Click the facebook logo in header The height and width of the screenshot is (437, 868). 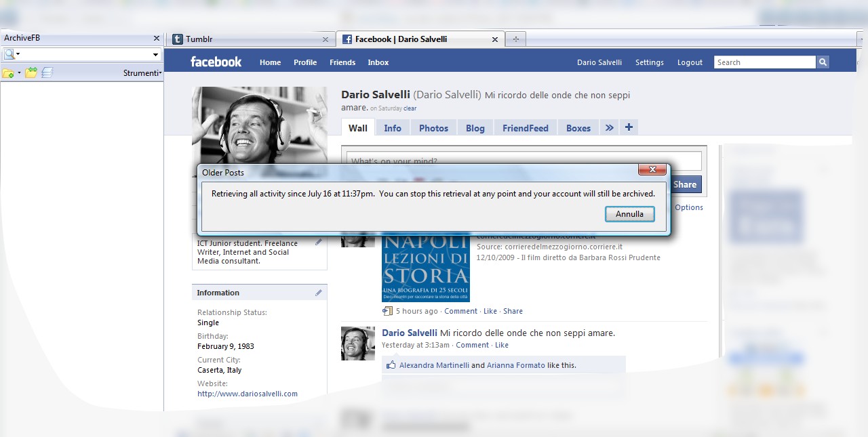point(216,62)
